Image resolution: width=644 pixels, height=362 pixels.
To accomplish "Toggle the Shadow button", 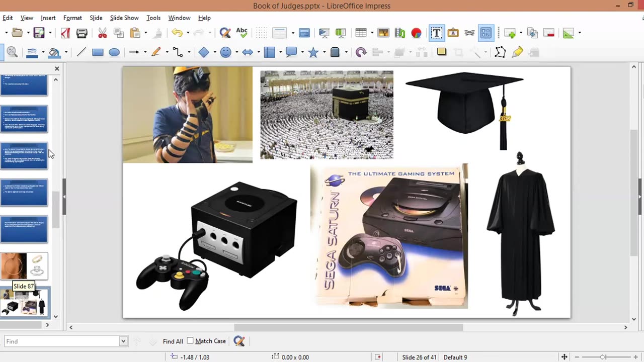I will click(442, 52).
